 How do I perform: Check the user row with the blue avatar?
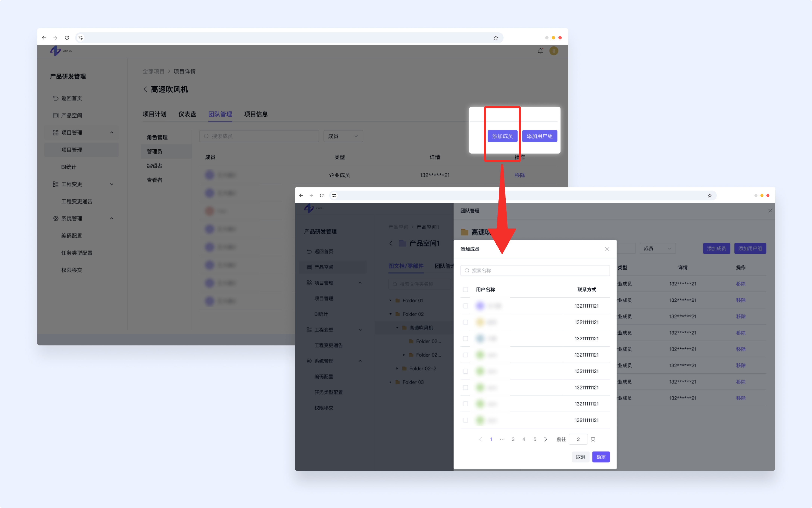[465, 339]
